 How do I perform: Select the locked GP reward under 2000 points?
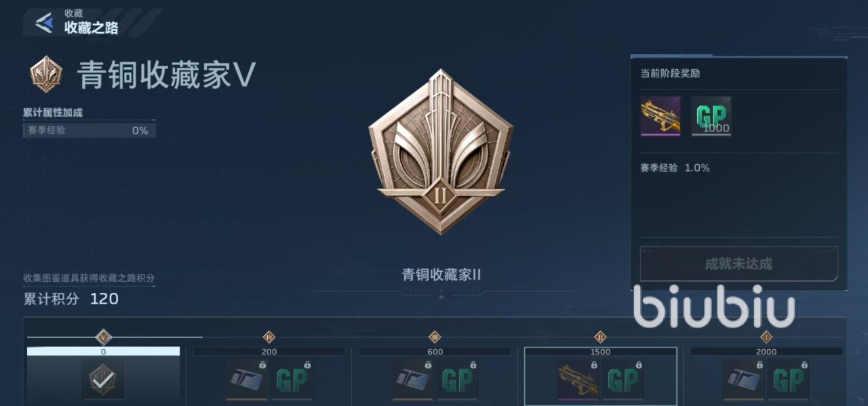click(x=789, y=380)
